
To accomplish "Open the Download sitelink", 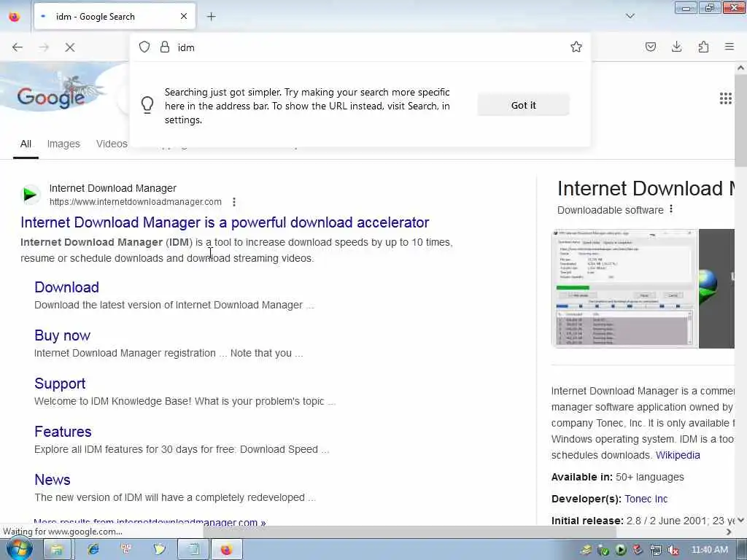I will tap(66, 287).
